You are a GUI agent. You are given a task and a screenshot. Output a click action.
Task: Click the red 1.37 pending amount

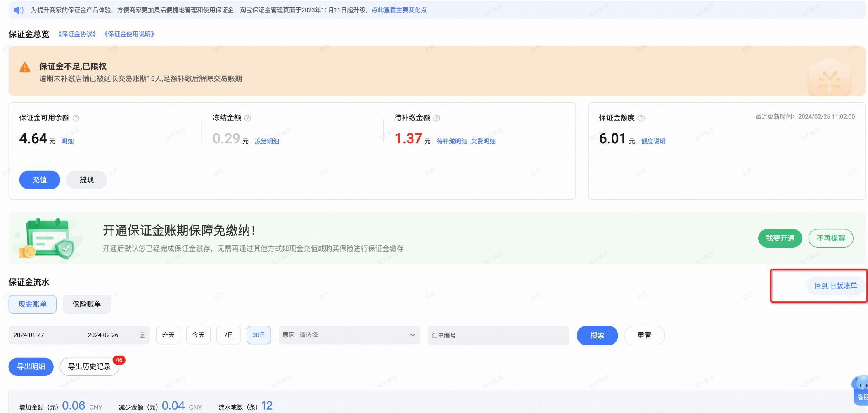point(408,139)
